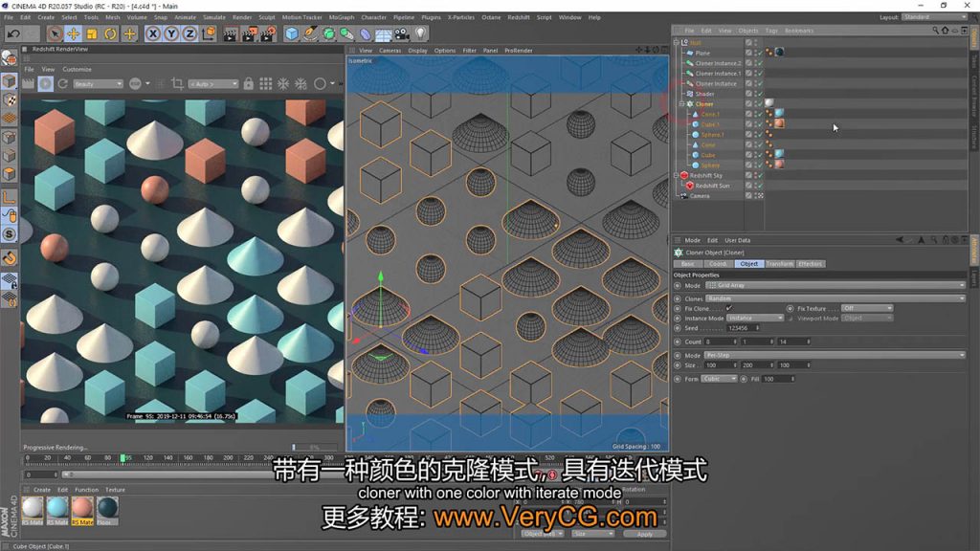Click the green generator subdivision icon
The height and width of the screenshot is (551, 980).
click(329, 33)
